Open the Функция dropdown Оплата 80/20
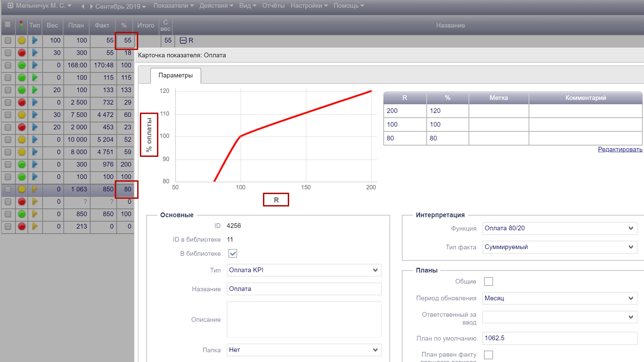 click(x=559, y=228)
